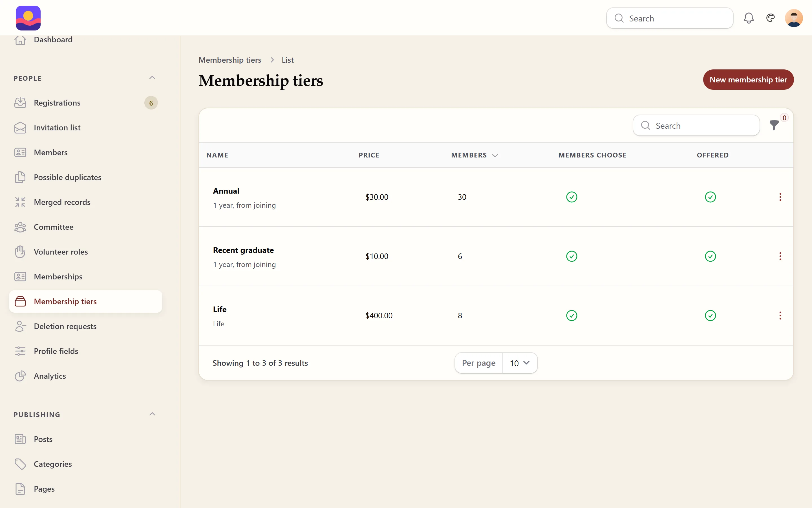Open the Annual tier name link

coord(226,191)
